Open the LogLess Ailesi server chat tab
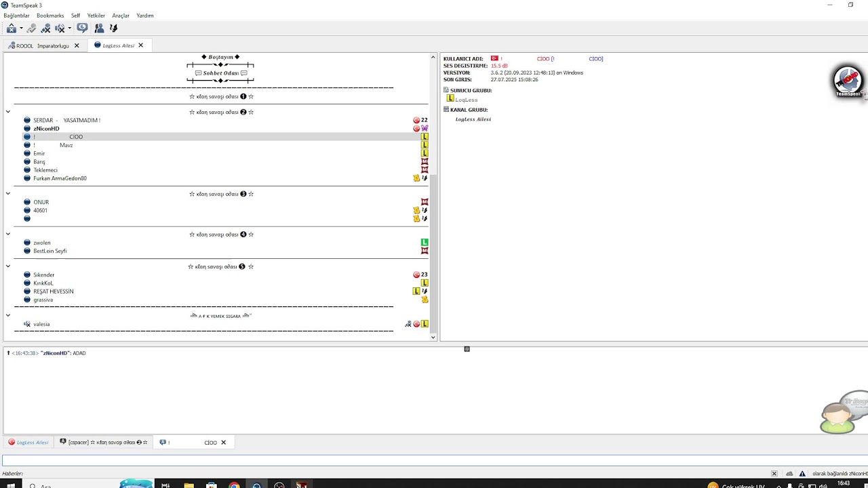The width and height of the screenshot is (868, 488). [28, 443]
